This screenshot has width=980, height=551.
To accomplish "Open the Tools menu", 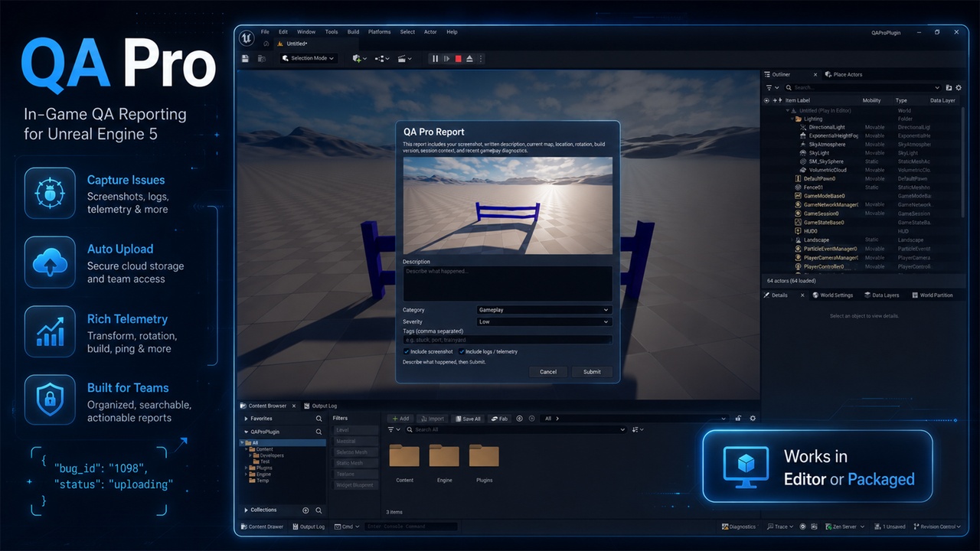I will click(x=332, y=32).
